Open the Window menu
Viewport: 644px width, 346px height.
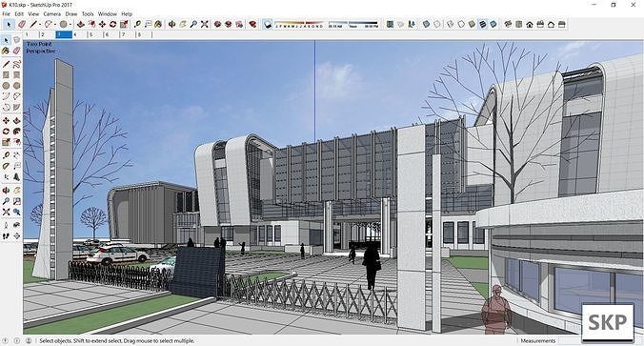tap(108, 14)
